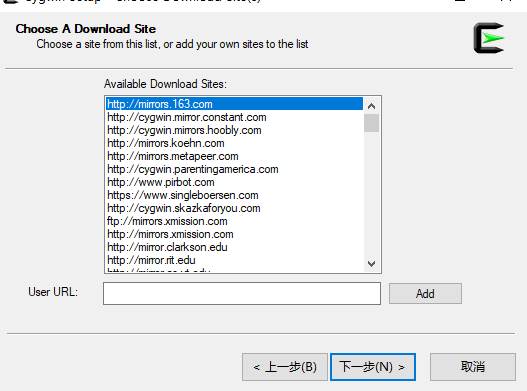Viewport: 527px width, 391px height.
Task: Click the site list scroll-down arrow
Action: coord(371,264)
